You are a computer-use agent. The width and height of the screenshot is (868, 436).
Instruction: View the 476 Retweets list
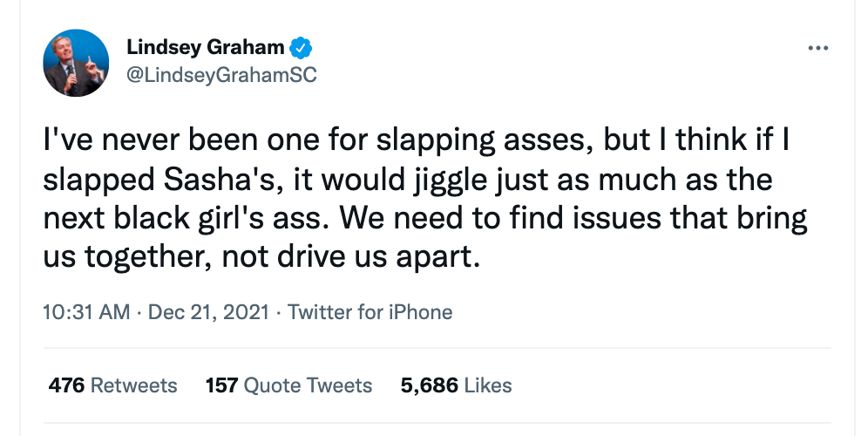click(112, 385)
